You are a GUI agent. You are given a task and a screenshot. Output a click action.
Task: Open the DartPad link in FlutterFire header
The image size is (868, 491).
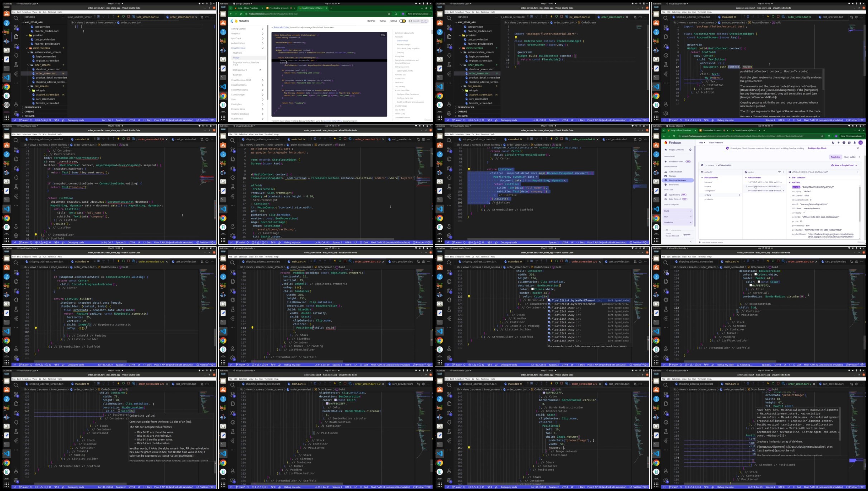[371, 21]
